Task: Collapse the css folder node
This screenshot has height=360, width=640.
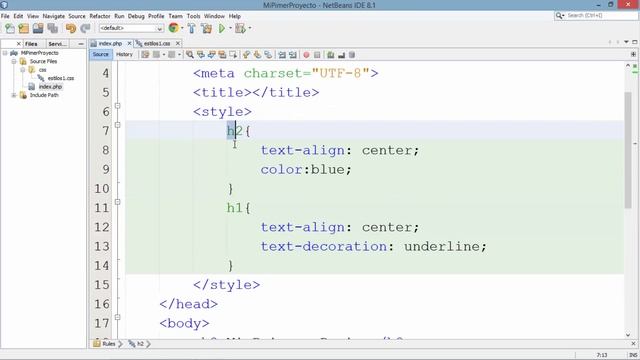Action: tap(23, 70)
